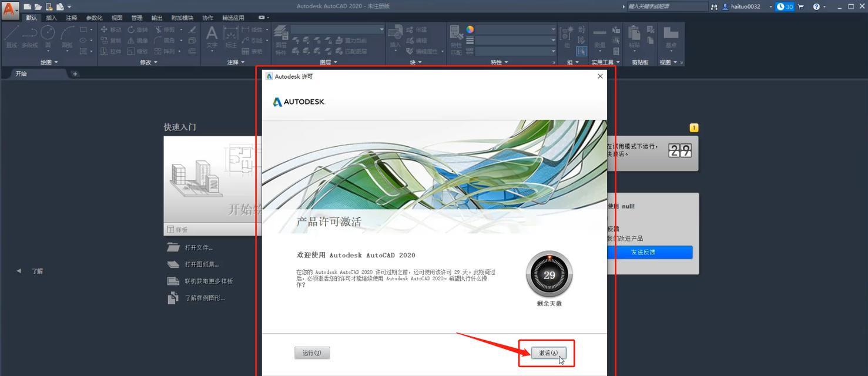This screenshot has height=376, width=868.
Task: Click the Insert block (插入) icon
Action: (395, 37)
